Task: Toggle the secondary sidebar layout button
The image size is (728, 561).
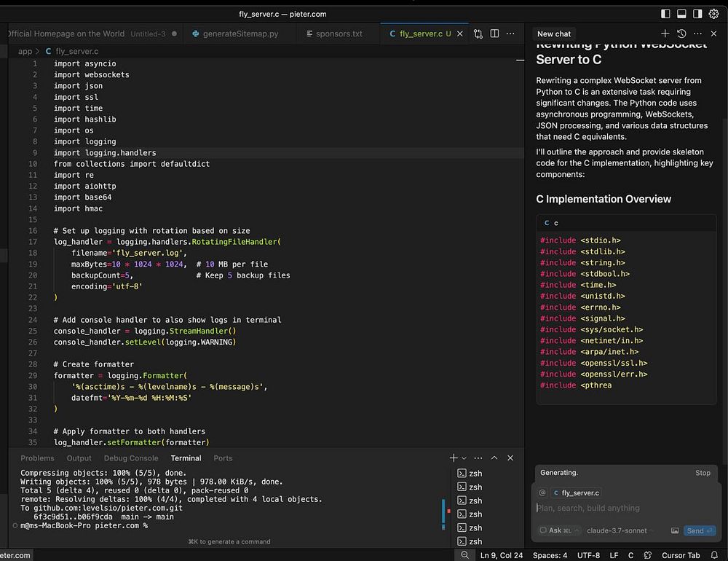Action: coord(697,14)
